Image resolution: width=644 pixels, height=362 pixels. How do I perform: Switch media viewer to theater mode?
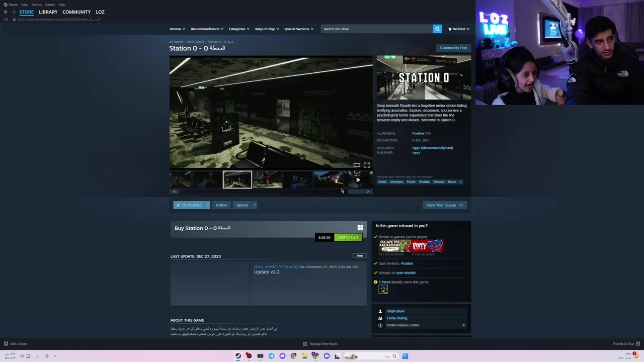click(357, 165)
